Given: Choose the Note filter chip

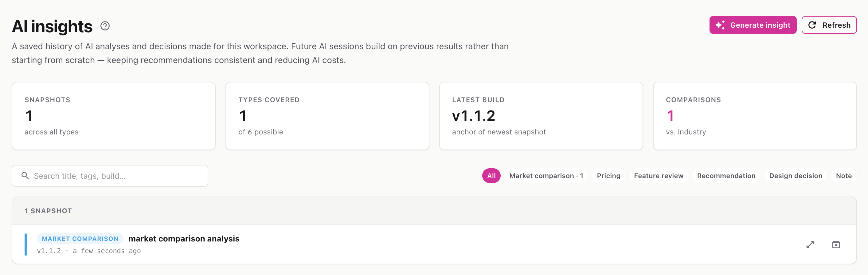Looking at the screenshot, I should (x=844, y=176).
